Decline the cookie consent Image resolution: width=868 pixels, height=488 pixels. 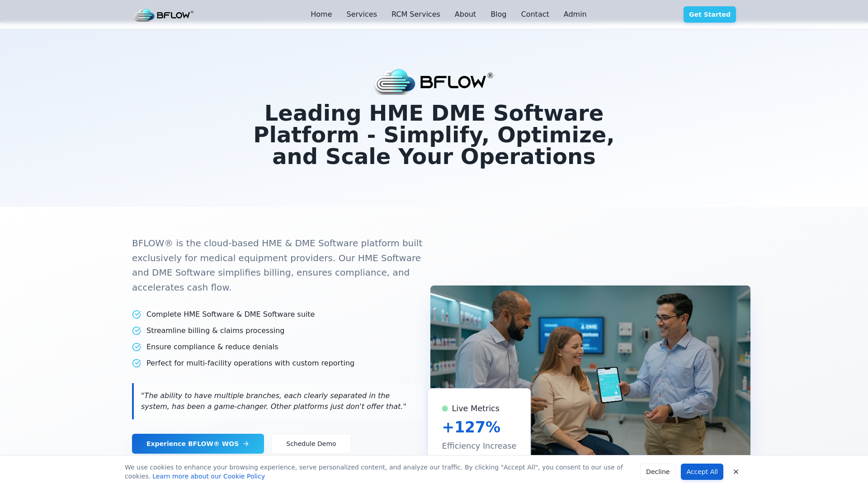tap(657, 471)
